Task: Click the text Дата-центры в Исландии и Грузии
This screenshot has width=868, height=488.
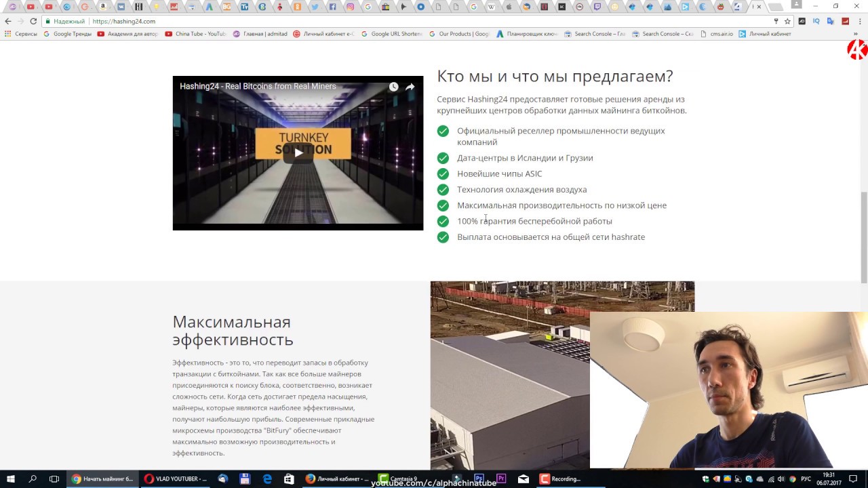Action: 525,158
